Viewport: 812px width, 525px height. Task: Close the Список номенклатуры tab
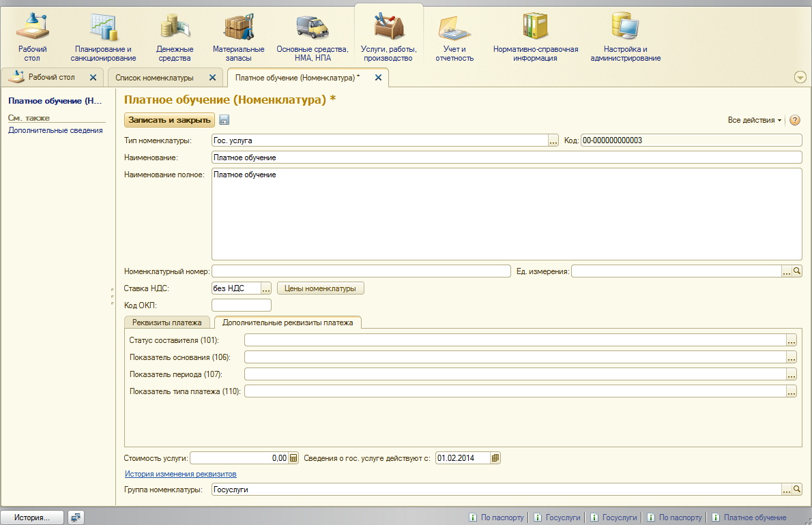click(212, 78)
